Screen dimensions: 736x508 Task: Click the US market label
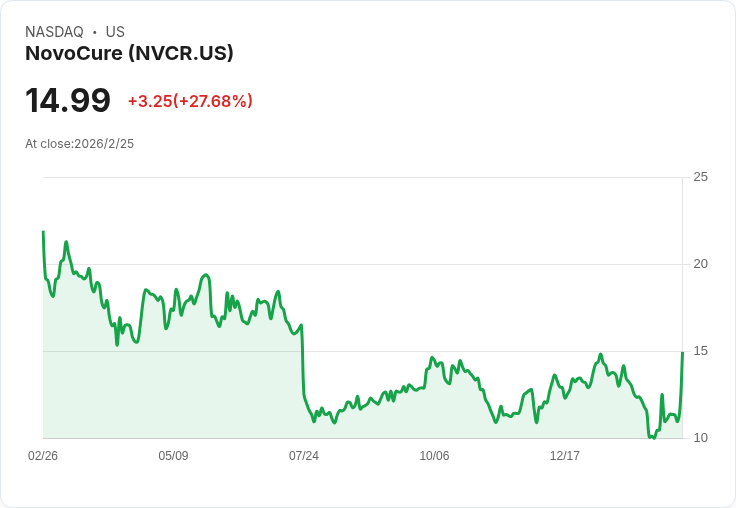(x=115, y=32)
